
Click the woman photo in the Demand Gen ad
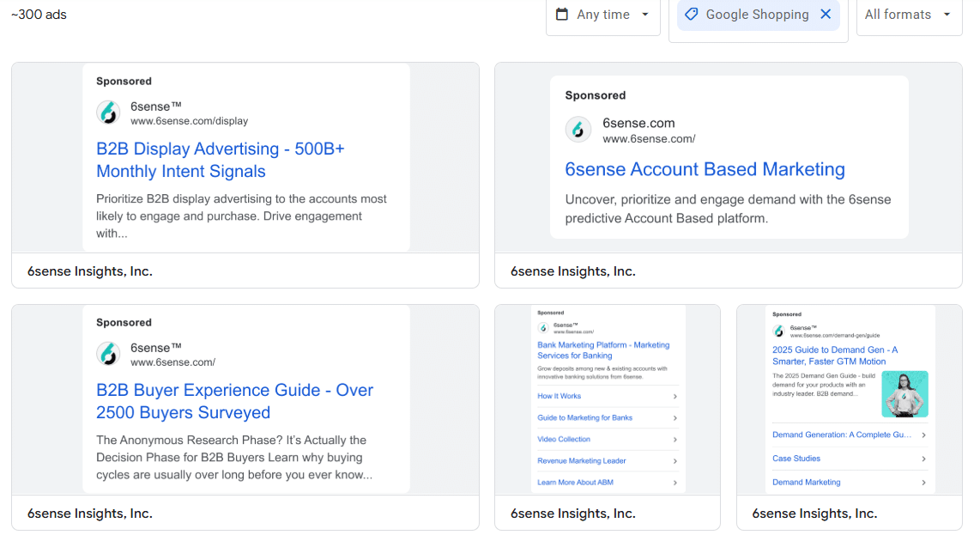(x=905, y=393)
